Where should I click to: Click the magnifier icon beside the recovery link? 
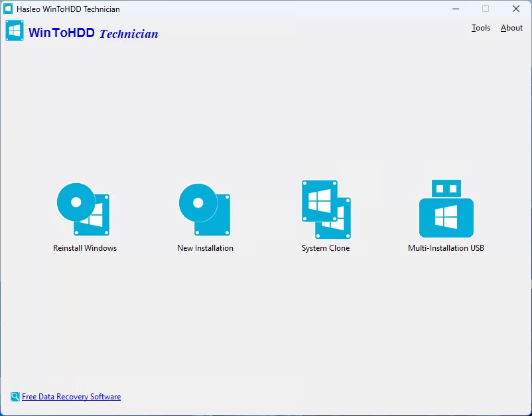15,397
